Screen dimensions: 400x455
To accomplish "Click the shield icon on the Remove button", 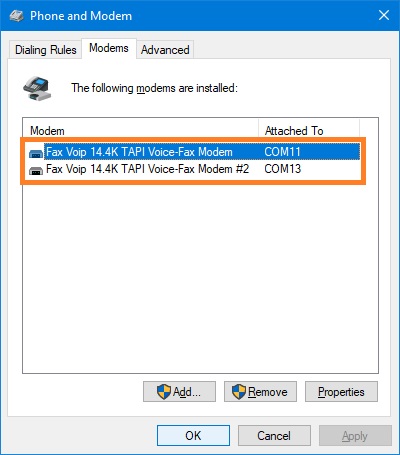I will pyautogui.click(x=239, y=391).
